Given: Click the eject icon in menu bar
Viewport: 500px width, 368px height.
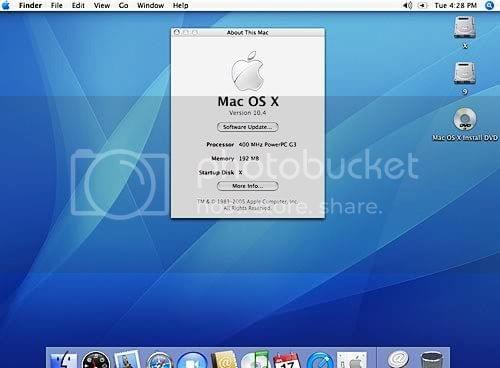Looking at the screenshot, I should 422,5.
